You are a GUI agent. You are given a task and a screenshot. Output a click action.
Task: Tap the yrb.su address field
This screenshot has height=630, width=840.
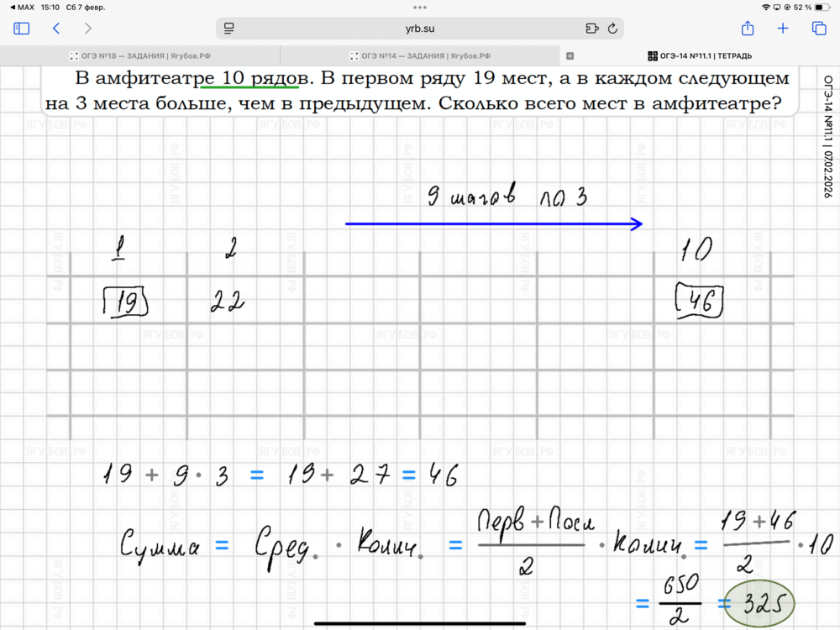point(420,29)
